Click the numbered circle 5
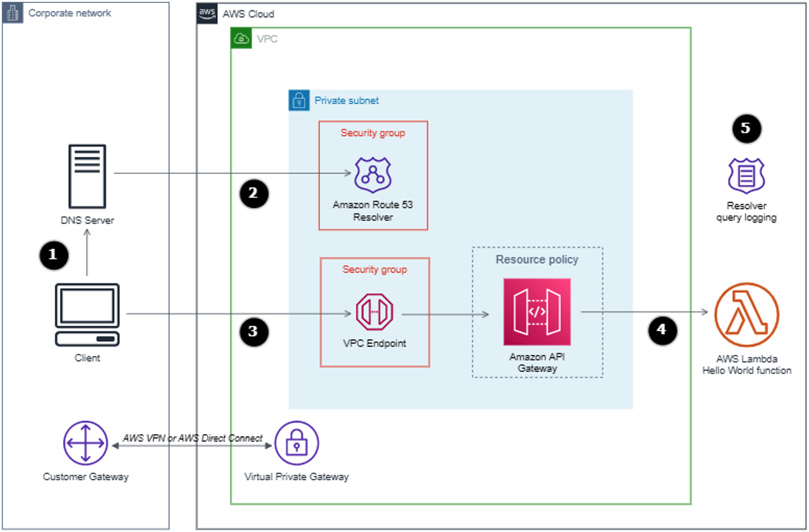 [747, 128]
